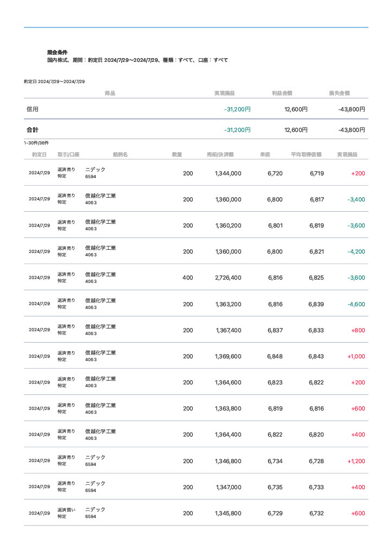Click the -4,600 realized loss value
This screenshot has width=392, height=556.
(356, 305)
